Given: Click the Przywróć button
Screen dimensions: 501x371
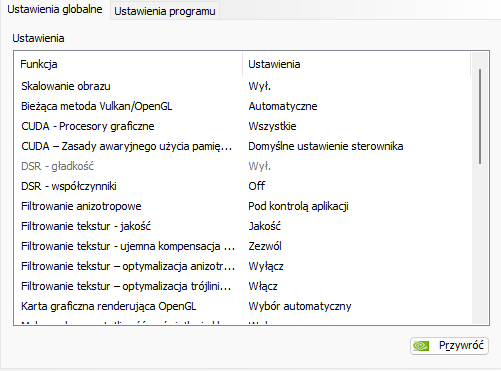Looking at the screenshot, I should click(449, 346).
